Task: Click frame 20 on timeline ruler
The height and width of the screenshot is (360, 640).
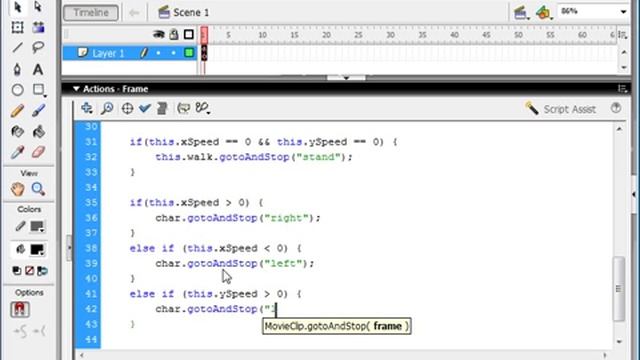Action: click(x=326, y=35)
